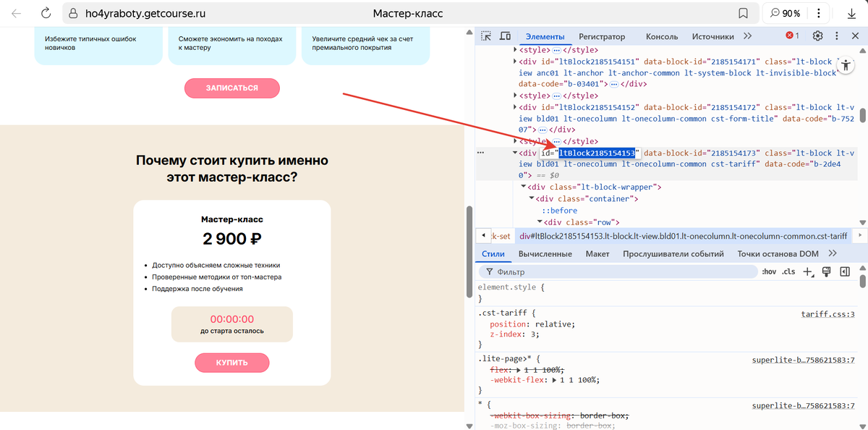
Task: Toggle the .cls class editor
Action: tap(788, 272)
